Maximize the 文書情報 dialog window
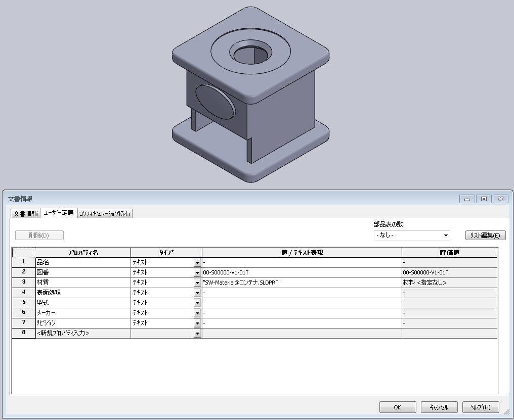 (484, 199)
